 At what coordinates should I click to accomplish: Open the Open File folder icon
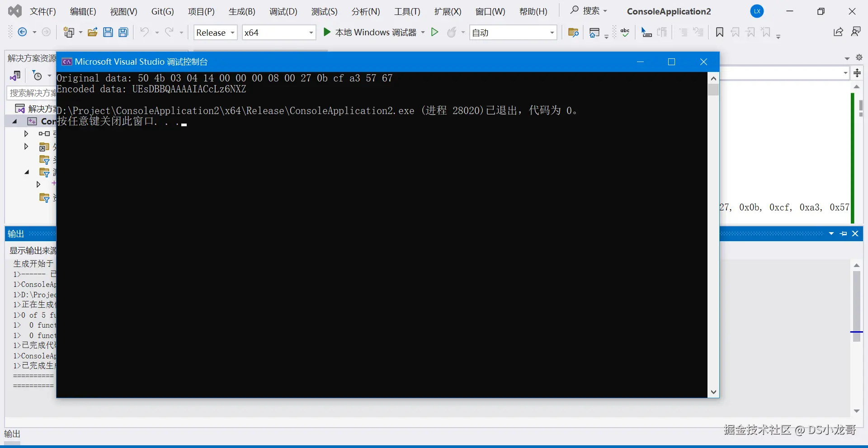(93, 32)
